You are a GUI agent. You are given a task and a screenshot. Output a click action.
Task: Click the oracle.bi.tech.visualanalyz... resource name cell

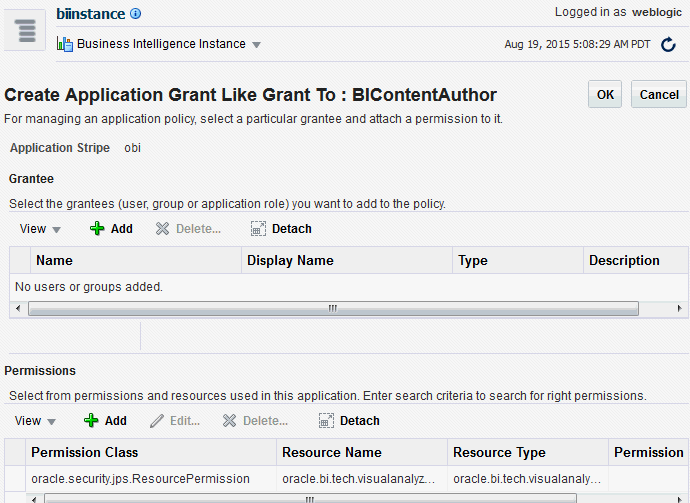[362, 479]
